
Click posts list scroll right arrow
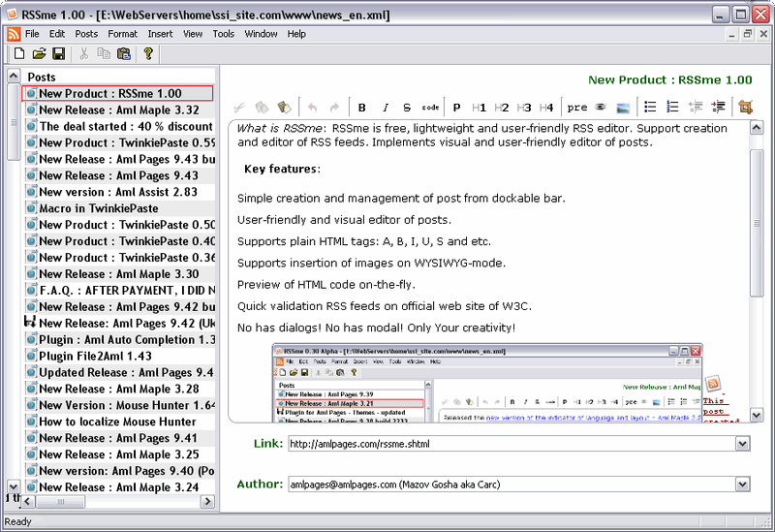point(207,501)
